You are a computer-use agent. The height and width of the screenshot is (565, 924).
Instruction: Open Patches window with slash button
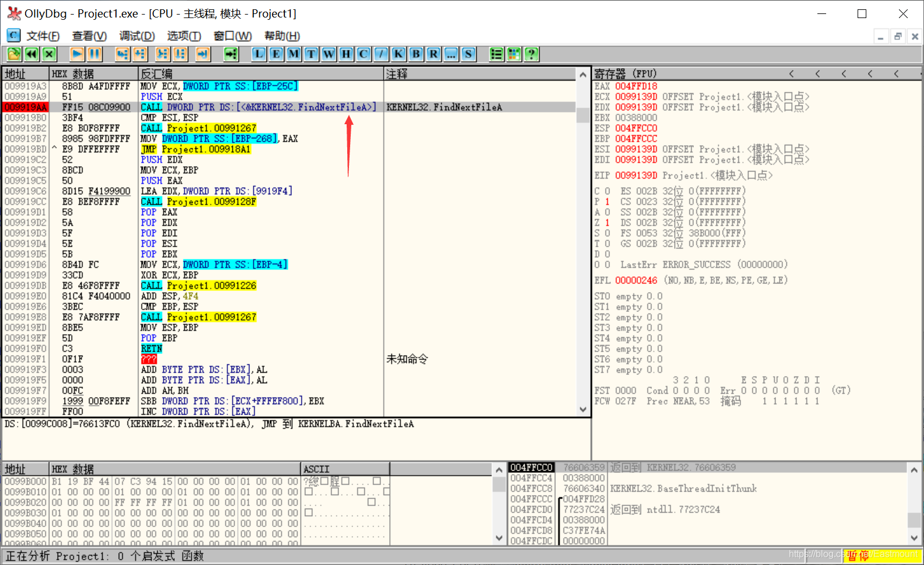pos(381,54)
